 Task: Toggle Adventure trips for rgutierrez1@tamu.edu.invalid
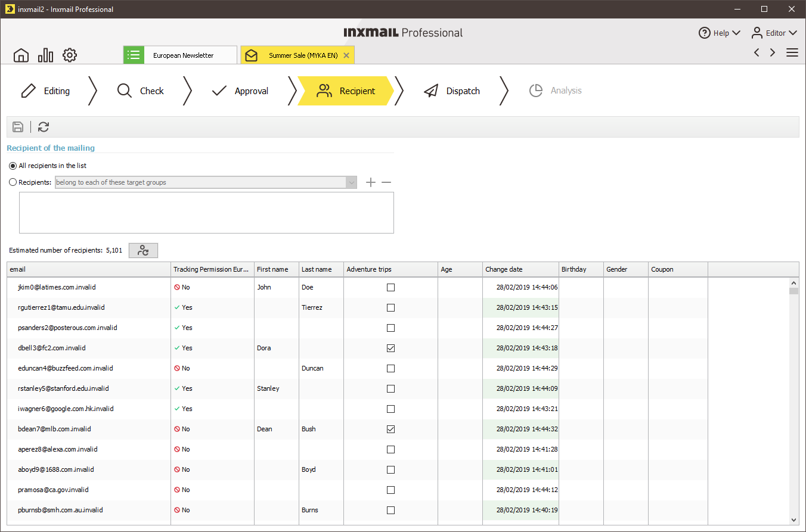(391, 307)
